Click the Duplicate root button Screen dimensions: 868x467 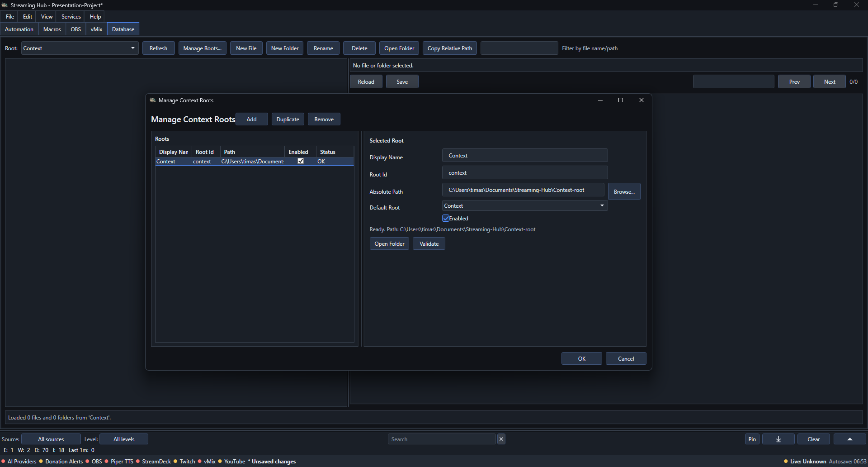point(288,119)
